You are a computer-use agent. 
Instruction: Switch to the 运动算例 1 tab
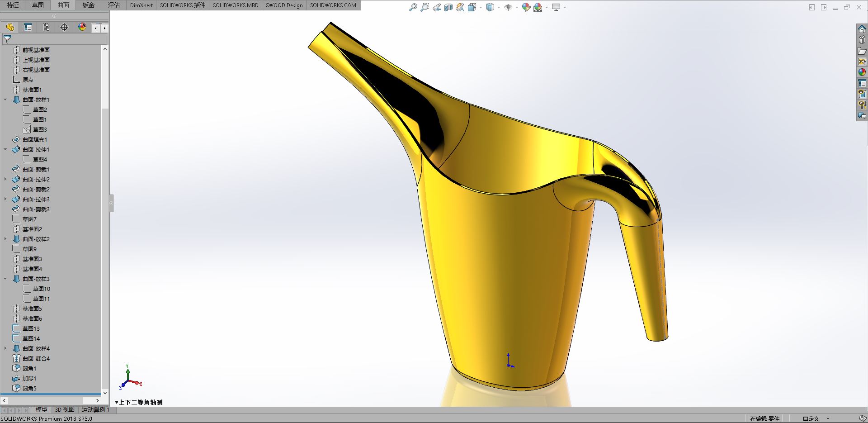point(95,409)
